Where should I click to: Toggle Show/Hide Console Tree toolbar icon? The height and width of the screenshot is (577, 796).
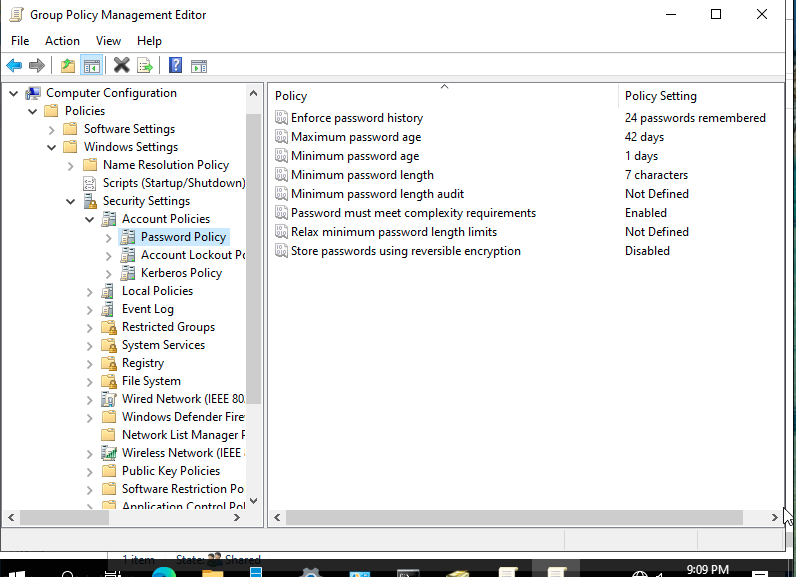92,65
